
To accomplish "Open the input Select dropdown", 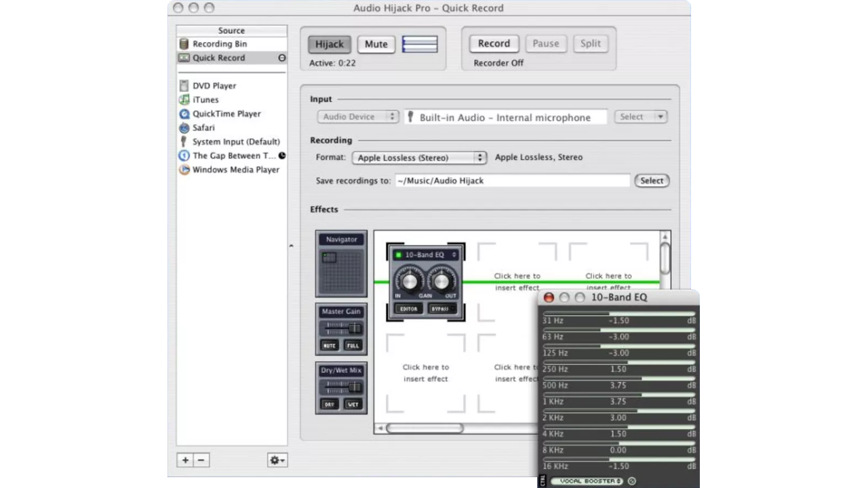I will tap(641, 117).
